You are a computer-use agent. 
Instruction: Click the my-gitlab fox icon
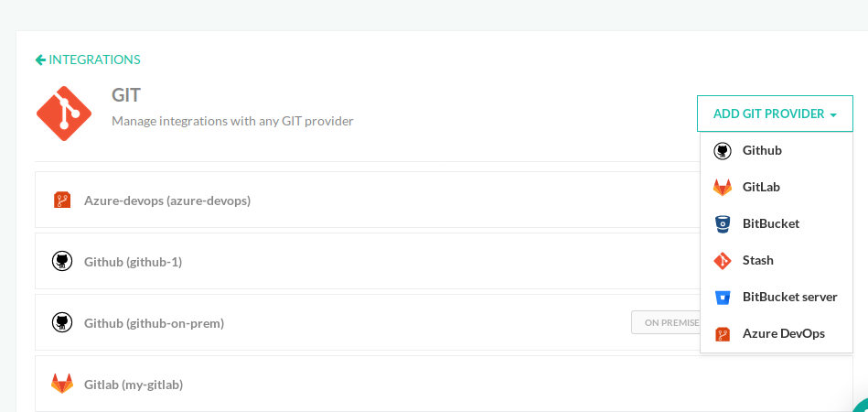click(x=62, y=384)
